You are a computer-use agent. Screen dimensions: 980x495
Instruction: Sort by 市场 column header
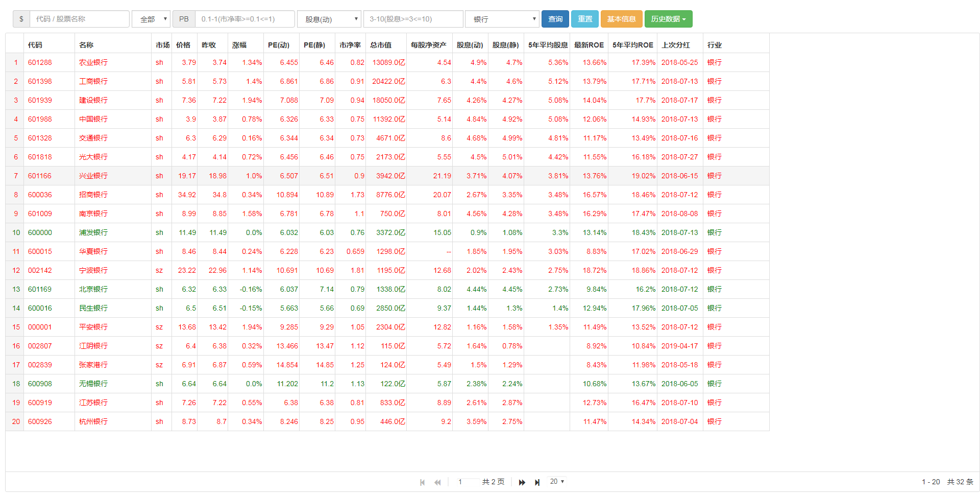click(162, 45)
